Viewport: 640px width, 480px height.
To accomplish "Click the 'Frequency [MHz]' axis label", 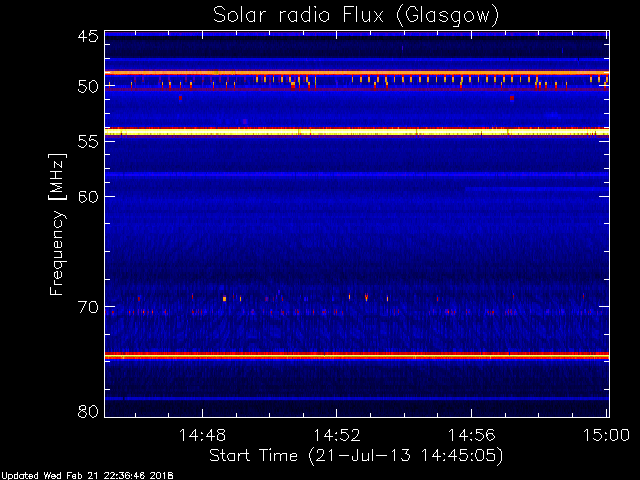I will coord(57,224).
